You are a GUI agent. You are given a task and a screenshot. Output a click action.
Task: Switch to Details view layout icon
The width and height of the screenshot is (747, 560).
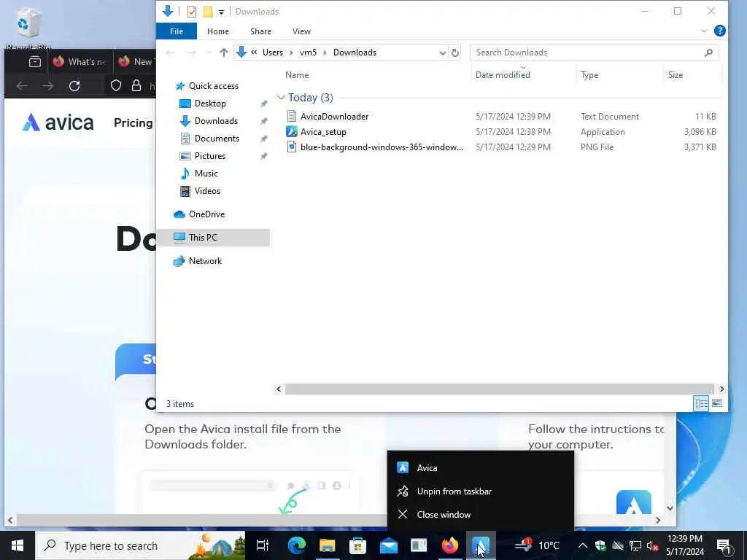(x=701, y=403)
